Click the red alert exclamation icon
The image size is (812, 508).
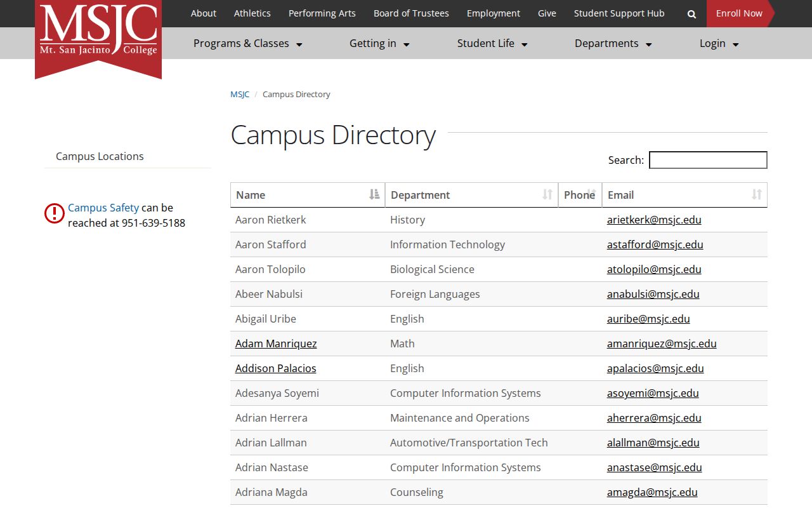pos(55,213)
